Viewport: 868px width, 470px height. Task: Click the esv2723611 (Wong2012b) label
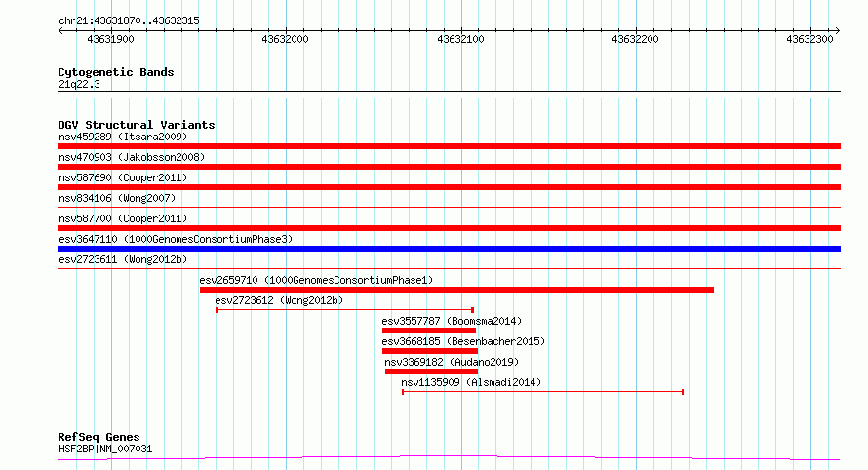[x=123, y=259]
